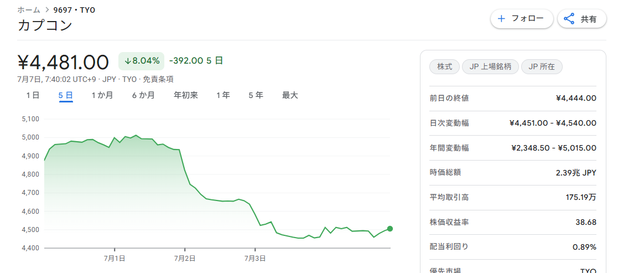Click the 株価収益率 label

click(449, 222)
